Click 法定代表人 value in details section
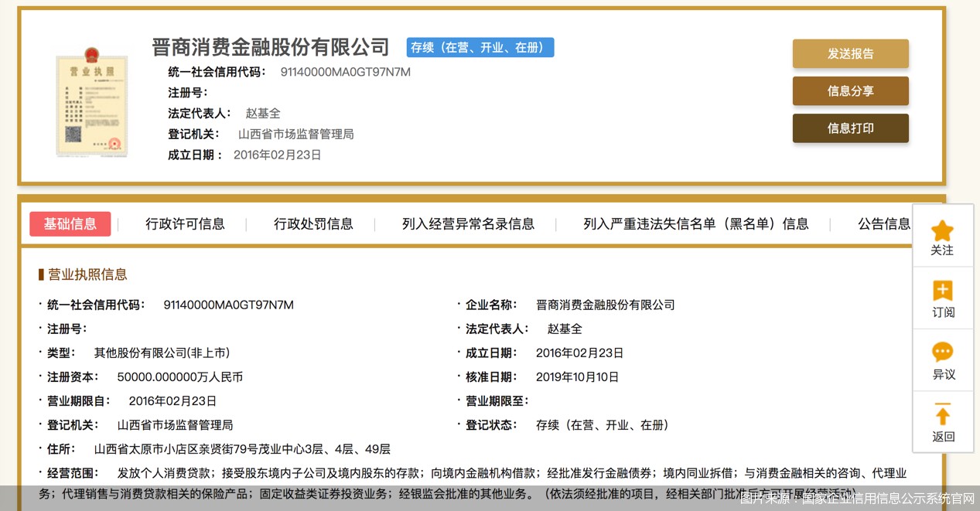Viewport: 980px width, 511px height. [565, 329]
